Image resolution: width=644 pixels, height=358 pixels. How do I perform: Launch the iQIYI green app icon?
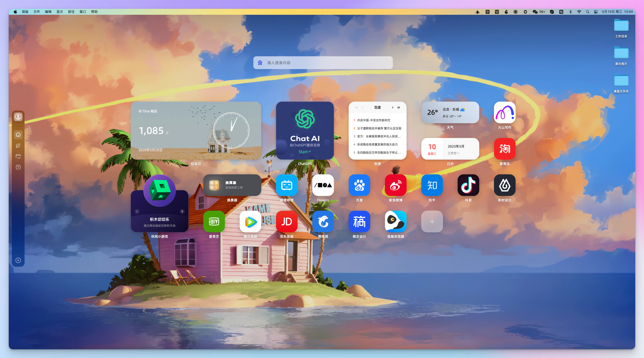pyautogui.click(x=214, y=222)
